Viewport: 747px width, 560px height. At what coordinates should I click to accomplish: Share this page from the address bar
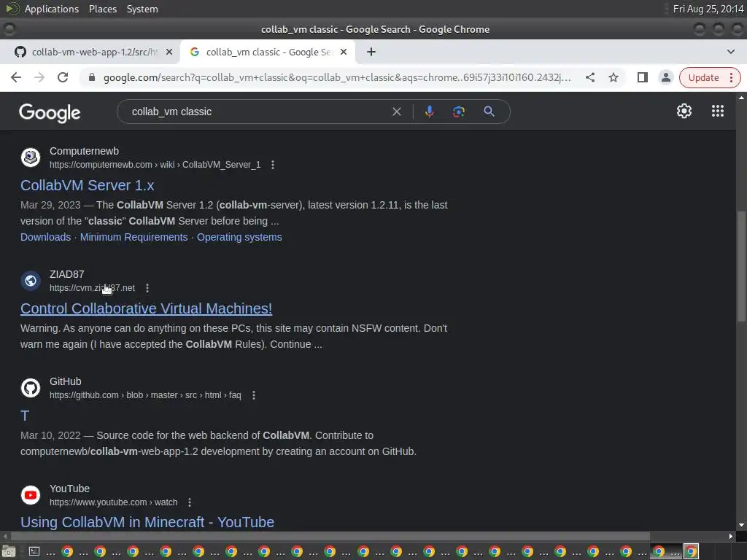tap(590, 77)
